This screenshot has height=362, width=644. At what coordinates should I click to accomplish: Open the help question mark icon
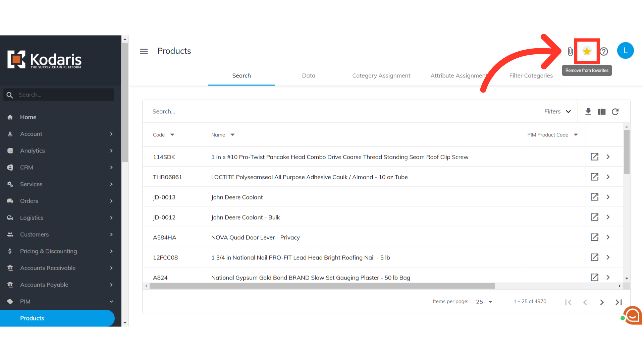pyautogui.click(x=604, y=51)
